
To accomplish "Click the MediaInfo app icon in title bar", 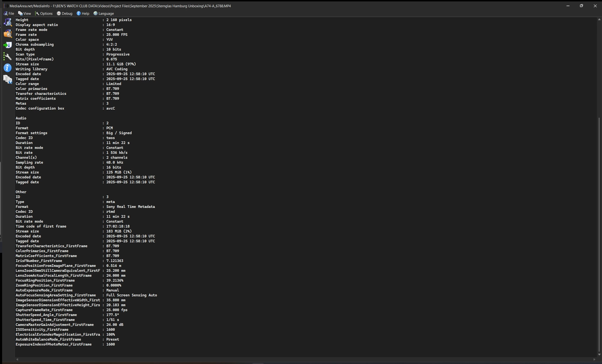I will [x=6, y=6].
